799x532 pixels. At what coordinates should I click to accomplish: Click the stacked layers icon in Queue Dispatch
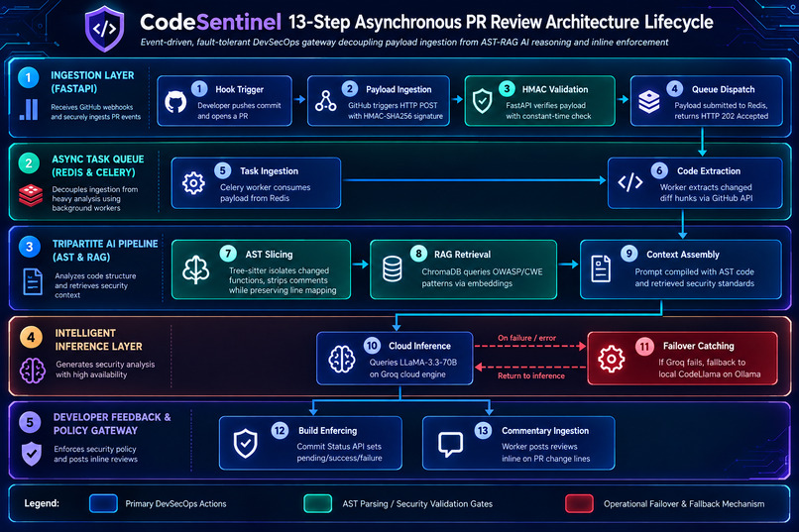tap(648, 101)
